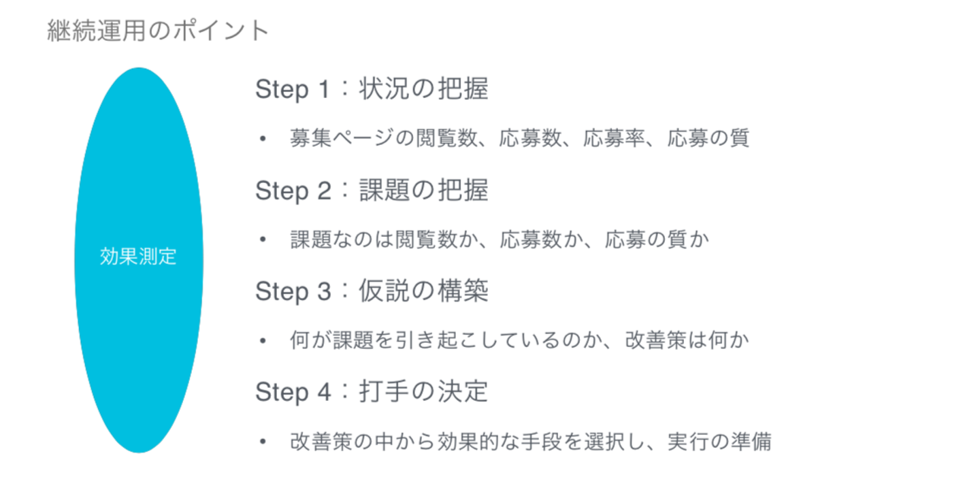Click the Step 4：打手の決定 heading
Screen dimensions: 980x492
372,392
